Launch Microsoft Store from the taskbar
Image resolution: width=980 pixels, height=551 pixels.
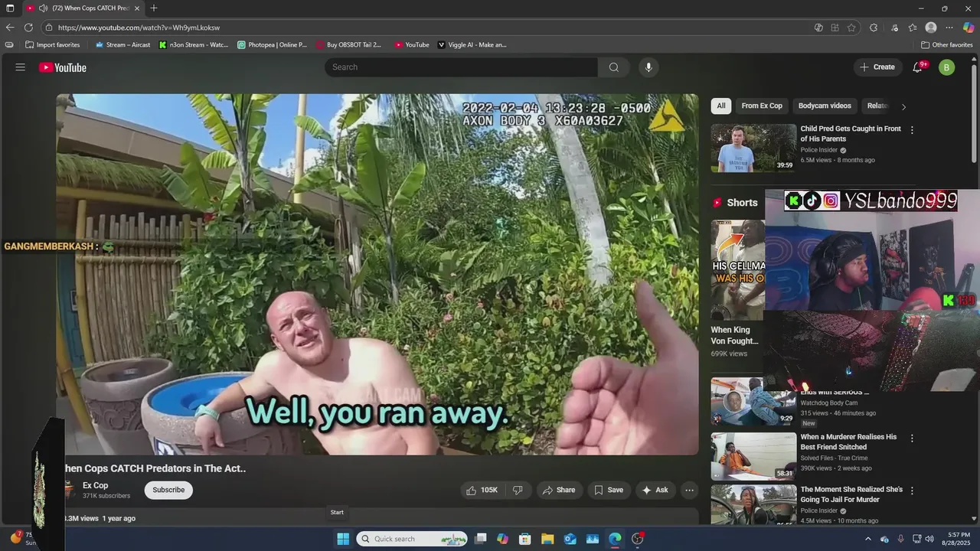coord(524,539)
